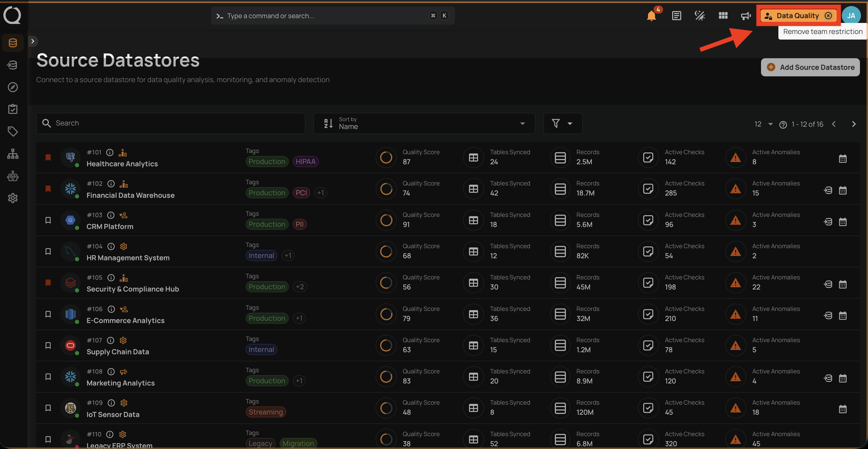The height and width of the screenshot is (449, 868).
Task: Open the Explore compass in the sidebar
Action: (13, 87)
